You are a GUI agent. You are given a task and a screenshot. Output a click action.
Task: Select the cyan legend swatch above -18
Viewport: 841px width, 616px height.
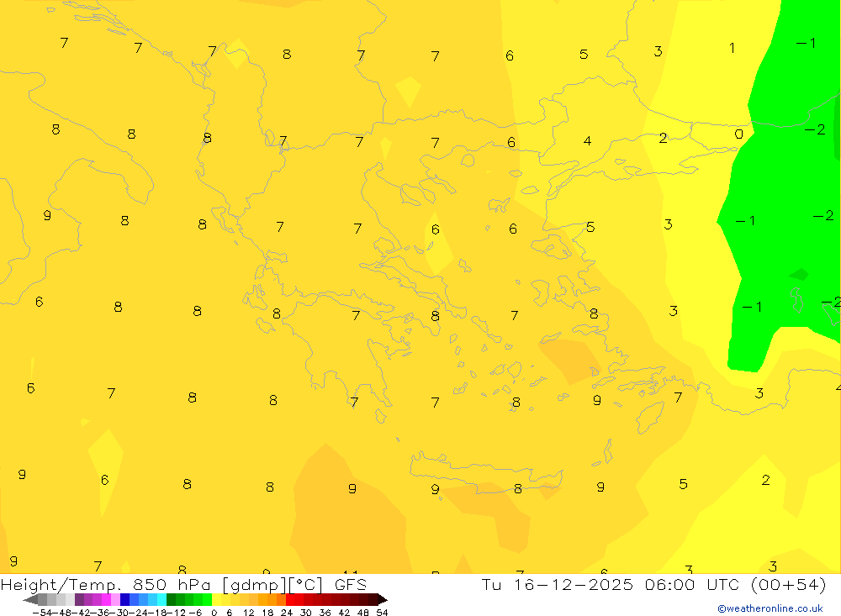(161, 600)
